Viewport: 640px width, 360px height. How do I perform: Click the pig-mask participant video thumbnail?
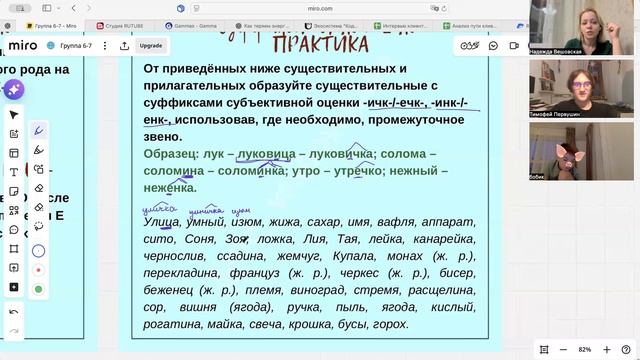pos(581,151)
